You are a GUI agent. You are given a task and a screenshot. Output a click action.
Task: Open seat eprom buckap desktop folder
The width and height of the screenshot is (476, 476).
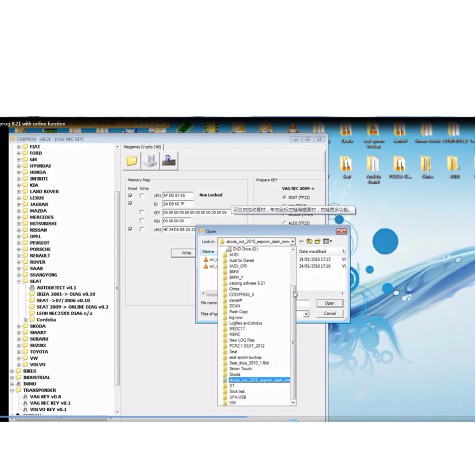click(373, 135)
